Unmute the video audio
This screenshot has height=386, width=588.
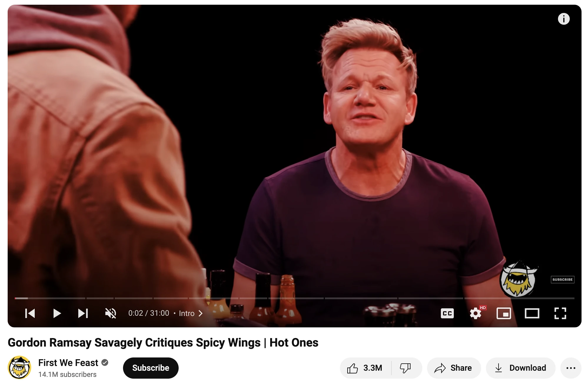pyautogui.click(x=111, y=313)
